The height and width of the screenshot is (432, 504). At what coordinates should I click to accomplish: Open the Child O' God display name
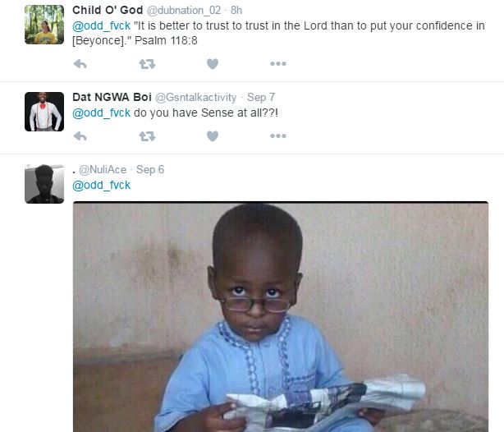tap(108, 10)
